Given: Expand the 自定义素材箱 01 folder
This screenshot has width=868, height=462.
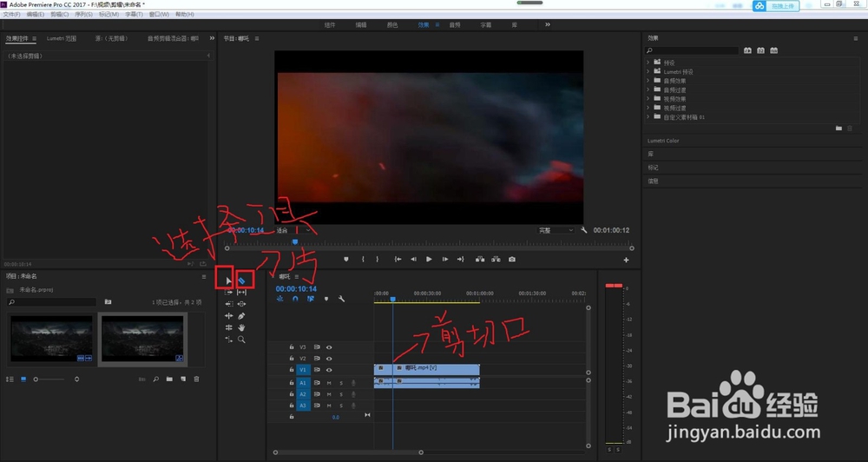Looking at the screenshot, I should [648, 117].
